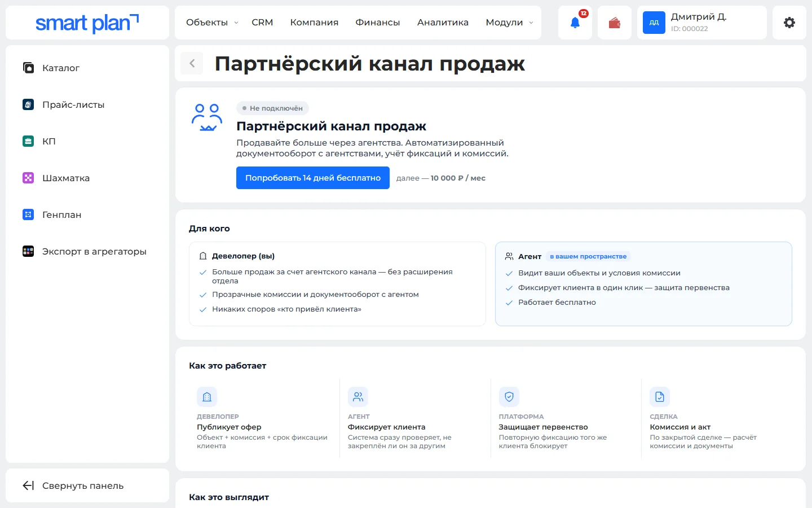812x508 pixels.
Task: Click the Фиксирует клиента step title
Action: pos(386,427)
